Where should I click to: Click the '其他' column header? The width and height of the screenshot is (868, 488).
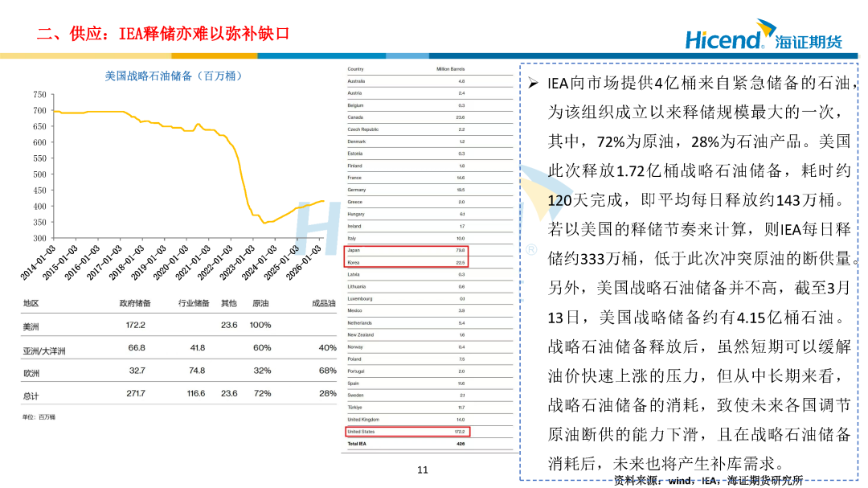click(x=228, y=304)
